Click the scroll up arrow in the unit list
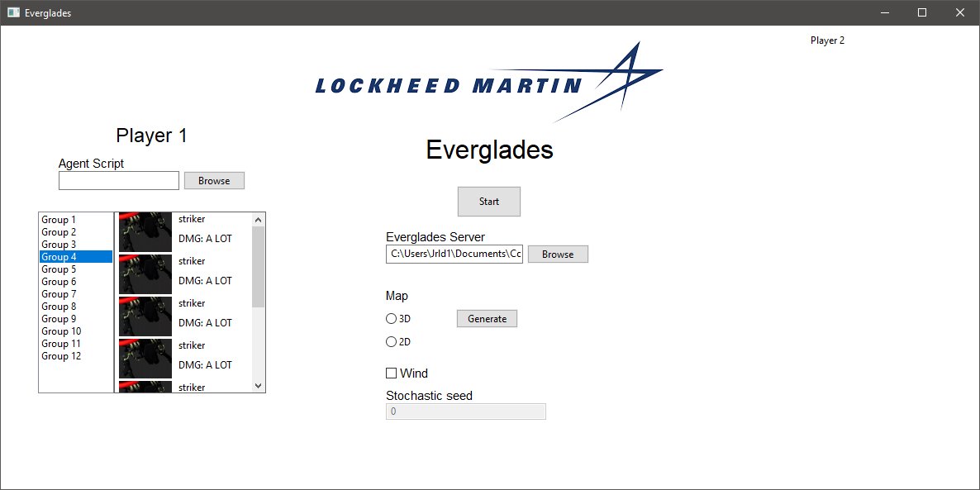980x490 pixels. point(258,219)
